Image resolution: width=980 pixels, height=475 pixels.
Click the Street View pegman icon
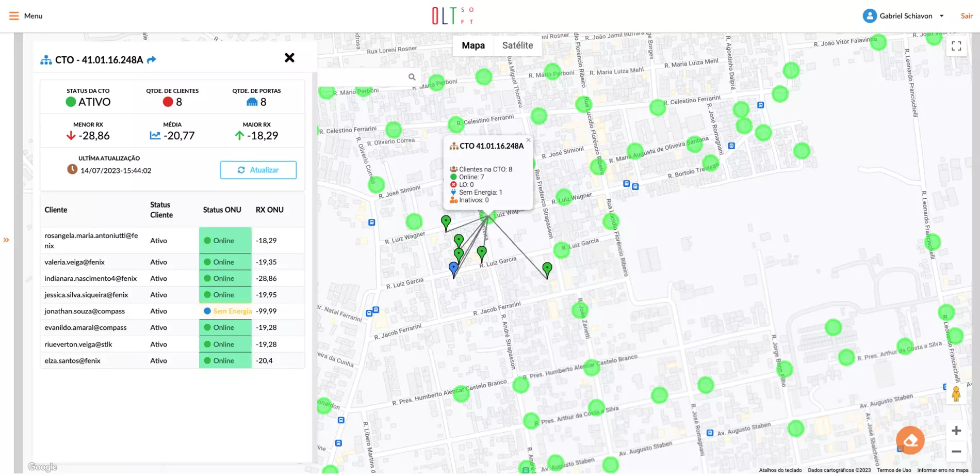(x=956, y=394)
